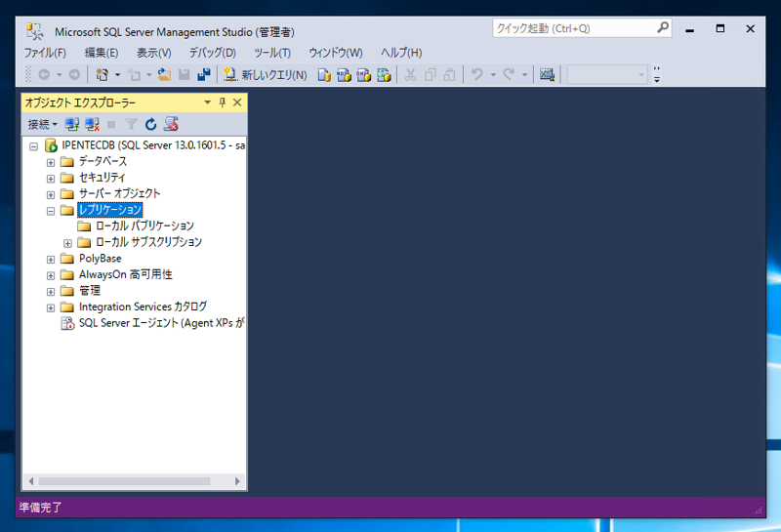Open a new query with 新しいクエリ(N)
Viewport: 781px width, 532px height.
[265, 75]
